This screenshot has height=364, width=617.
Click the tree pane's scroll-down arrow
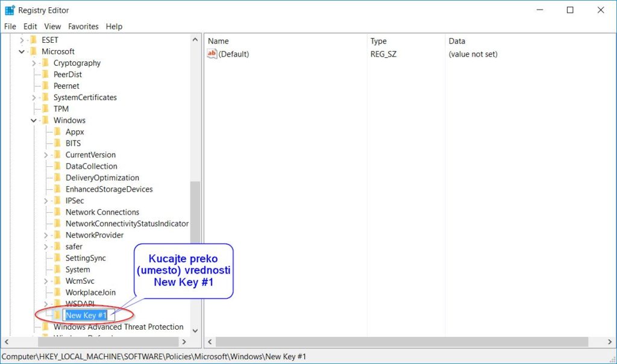[x=195, y=330]
